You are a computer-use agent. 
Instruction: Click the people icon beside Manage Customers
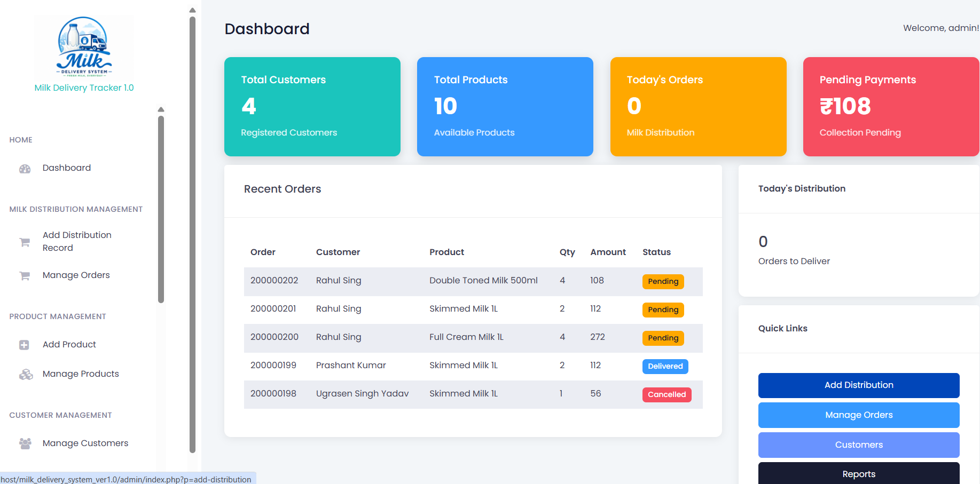25,443
